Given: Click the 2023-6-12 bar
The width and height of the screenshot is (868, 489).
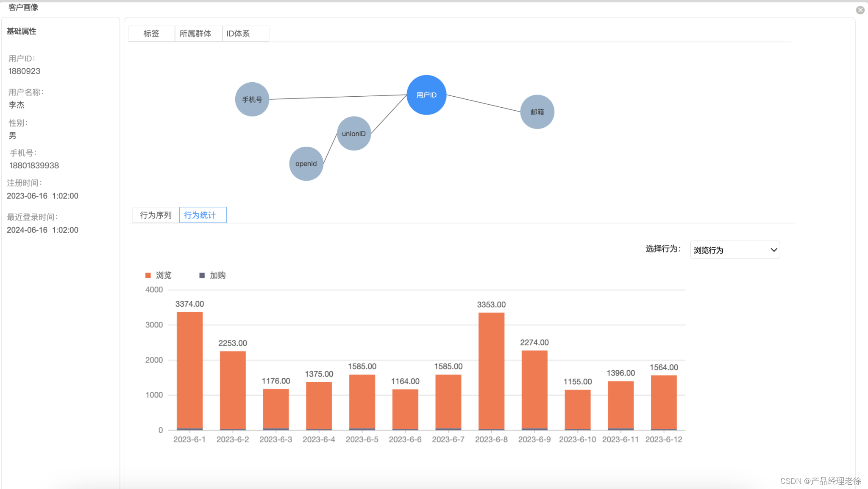Looking at the screenshot, I should [664, 402].
